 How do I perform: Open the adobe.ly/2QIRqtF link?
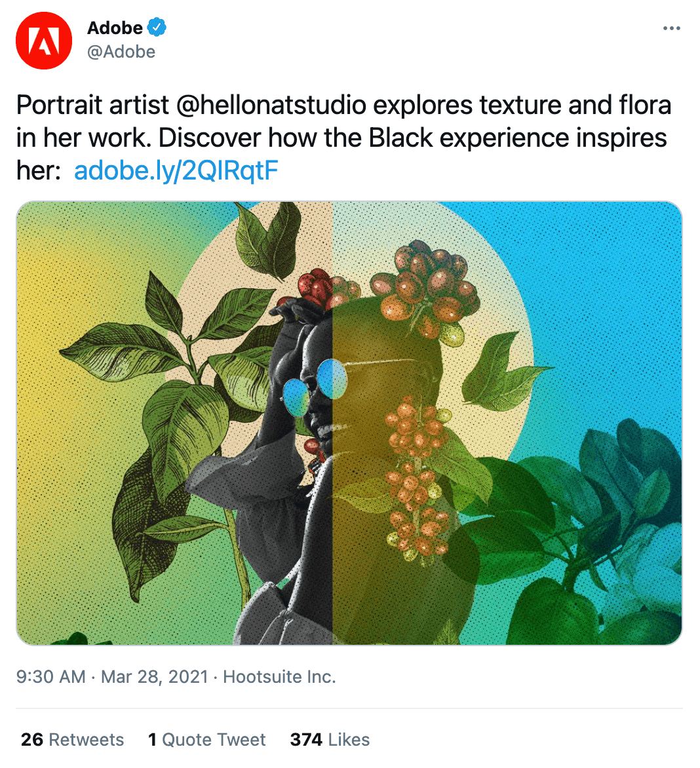pos(176,170)
